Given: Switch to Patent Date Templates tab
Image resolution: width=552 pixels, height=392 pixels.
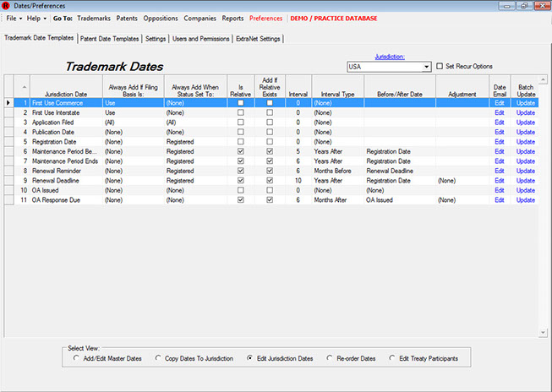Looking at the screenshot, I should 109,38.
